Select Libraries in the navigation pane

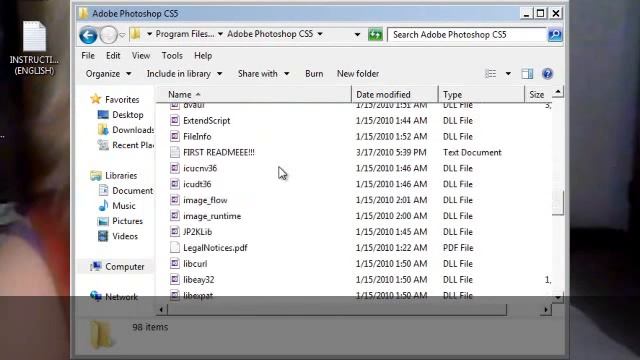(113, 176)
